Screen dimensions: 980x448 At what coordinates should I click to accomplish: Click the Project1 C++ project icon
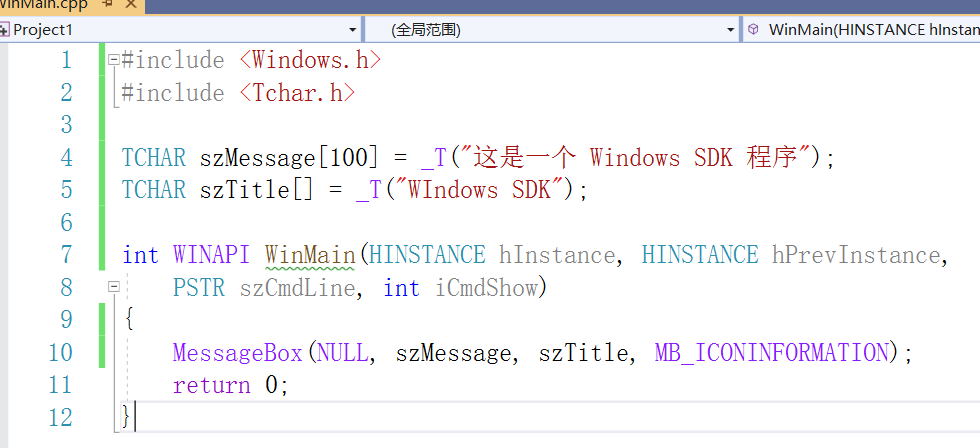tap(5, 30)
